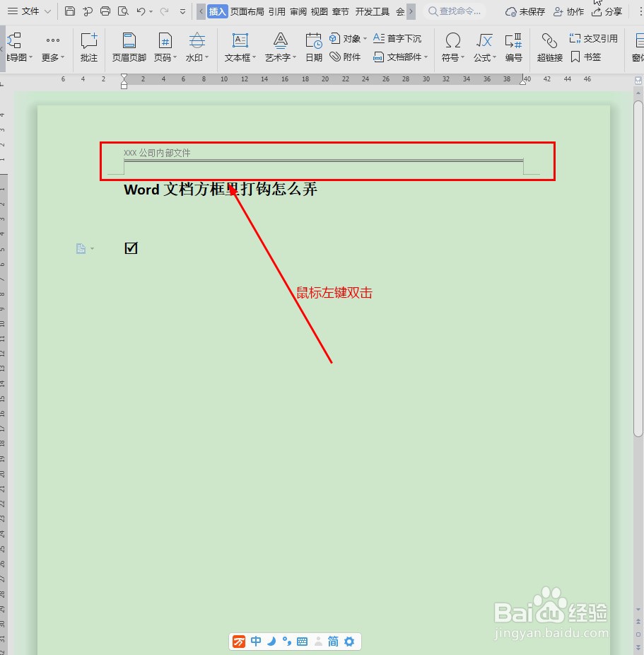Click the right indent marker on ruler

click(x=523, y=81)
